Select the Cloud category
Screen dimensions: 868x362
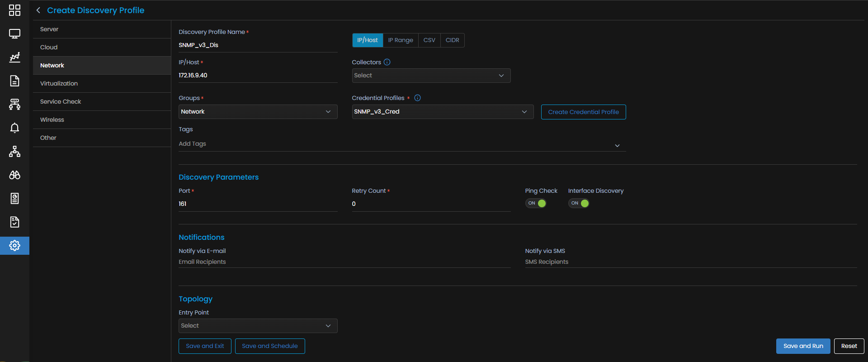point(102,48)
